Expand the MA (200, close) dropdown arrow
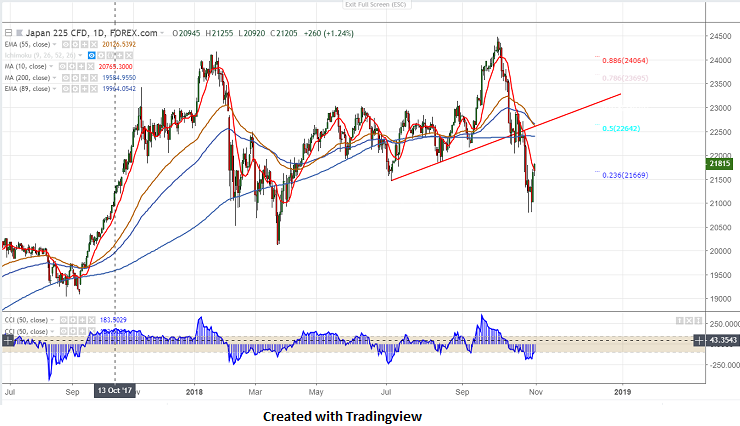The width and height of the screenshot is (740, 426). point(54,78)
